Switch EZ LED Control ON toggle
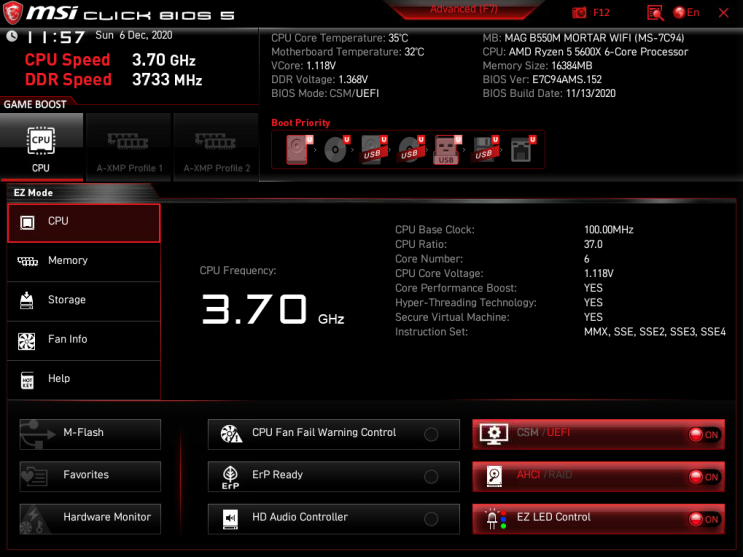Viewport: 743px width, 557px height. pyautogui.click(x=704, y=520)
